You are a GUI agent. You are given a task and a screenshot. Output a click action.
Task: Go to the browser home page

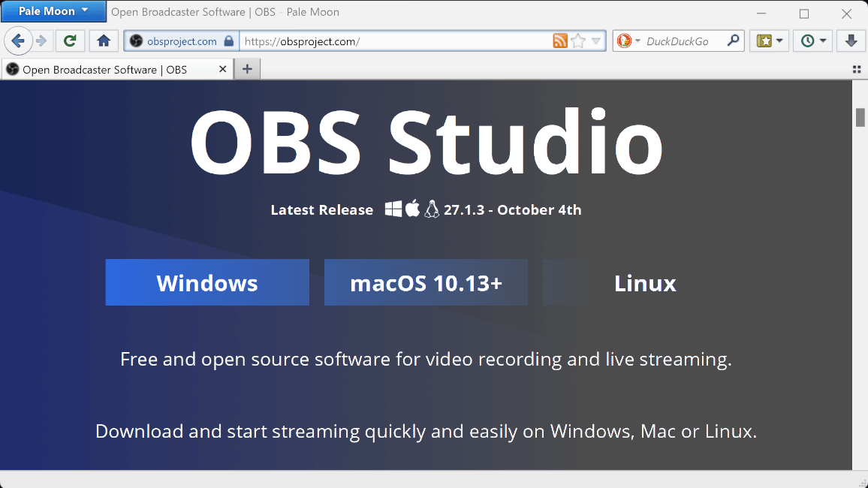(104, 41)
